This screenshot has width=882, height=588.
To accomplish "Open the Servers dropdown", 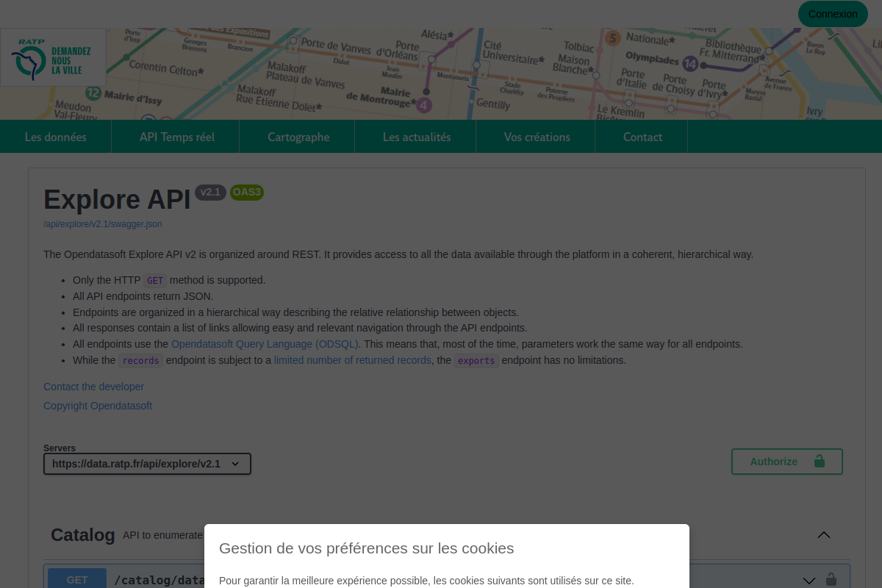I will tap(147, 464).
